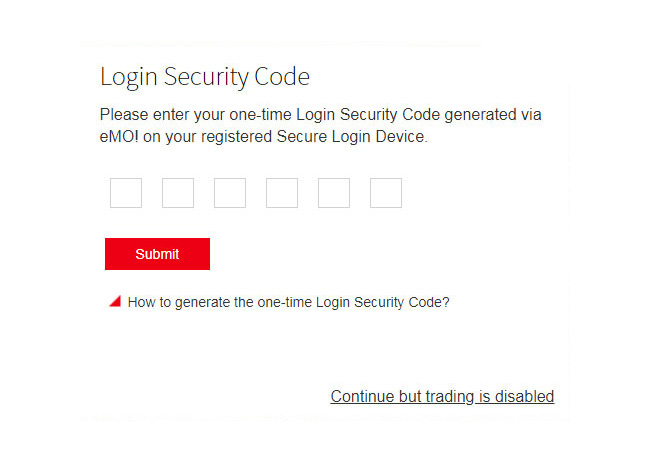Place cursor in the rightmost code box
Viewport: 650px width, 462px height.
click(x=386, y=193)
